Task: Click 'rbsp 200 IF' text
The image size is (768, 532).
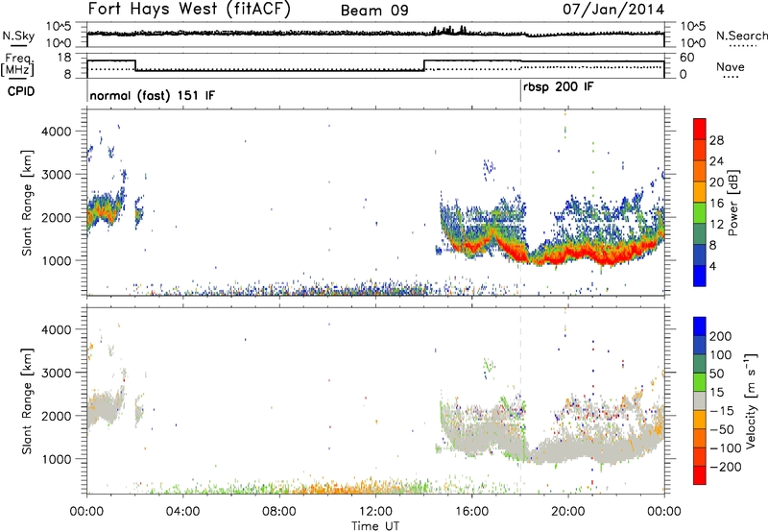Action: click(x=559, y=87)
